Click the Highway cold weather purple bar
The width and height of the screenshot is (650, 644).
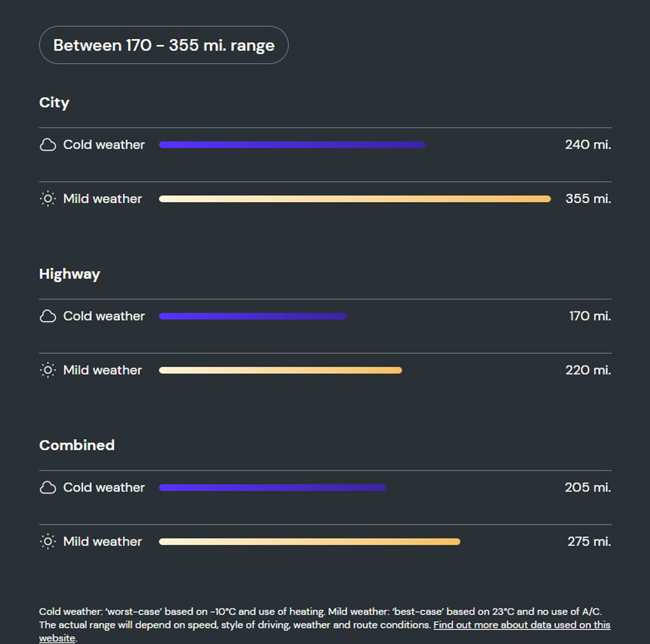[253, 316]
